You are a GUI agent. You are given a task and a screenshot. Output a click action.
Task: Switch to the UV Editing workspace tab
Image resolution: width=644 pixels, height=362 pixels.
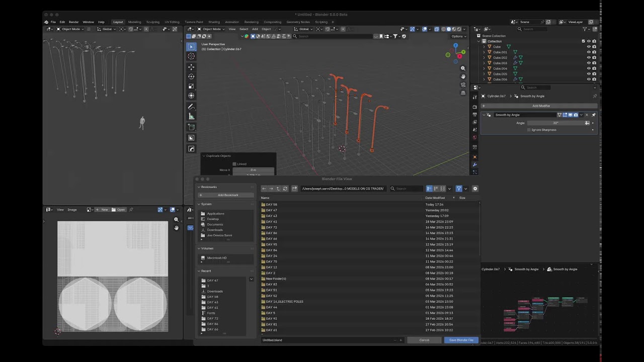[x=172, y=22]
